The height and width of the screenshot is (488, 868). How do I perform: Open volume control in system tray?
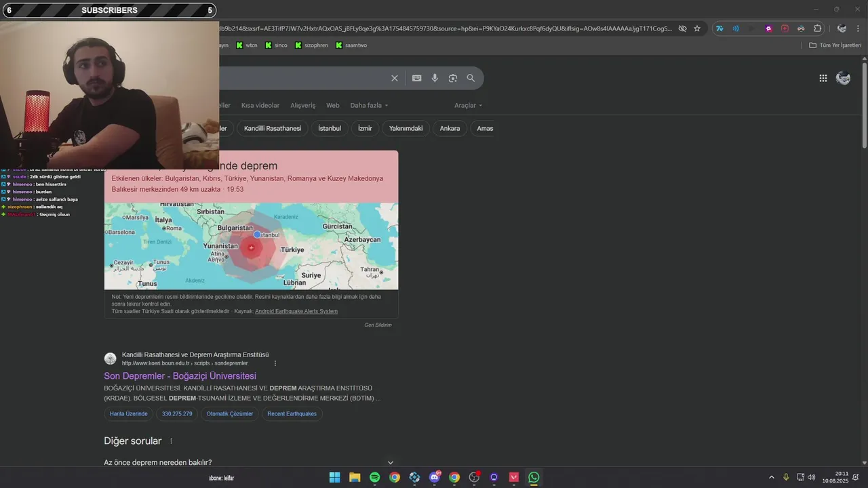coord(812,477)
